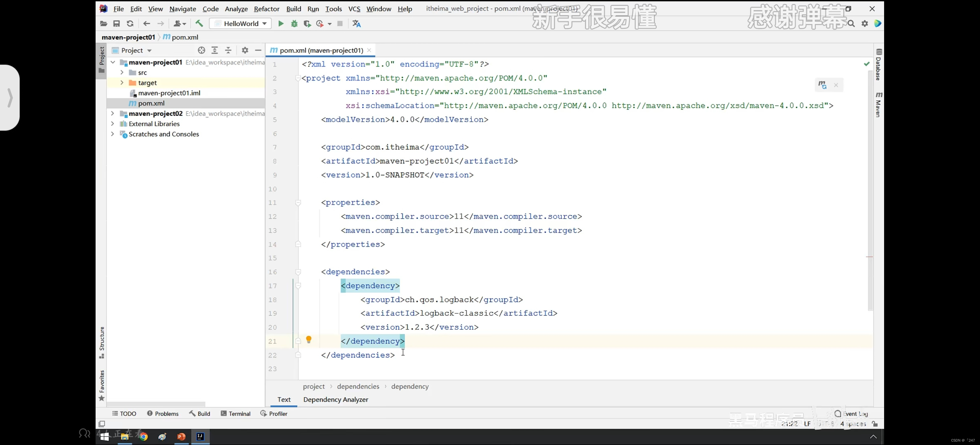The image size is (980, 445).
Task: Open the Database side tool window
Action: tap(879, 65)
